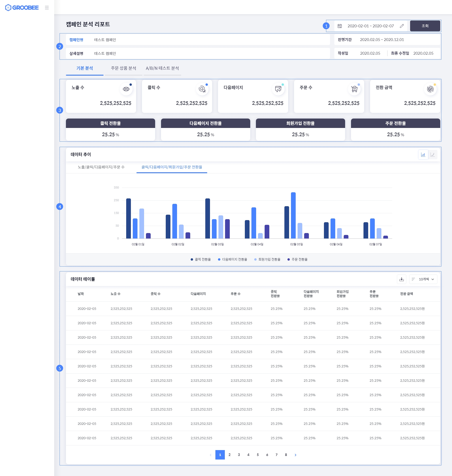This screenshot has height=476, width=452.
Task: Toggle the hamburger sidebar menu
Action: 47,8
